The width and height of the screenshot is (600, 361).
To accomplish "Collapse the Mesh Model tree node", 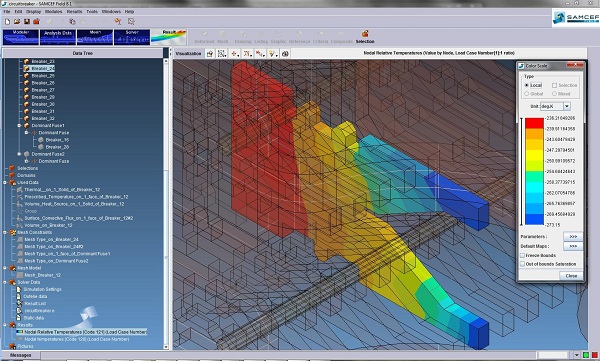I will [x=5, y=268].
